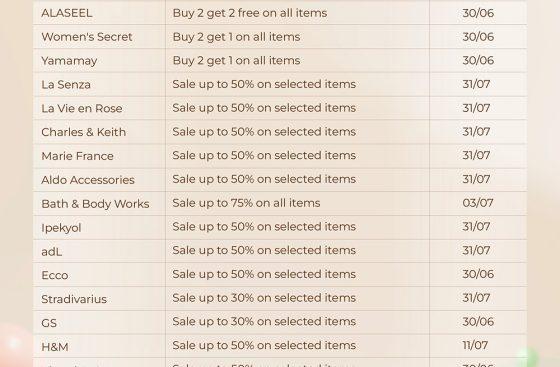Select La Senza in the table
560x367 pixels.
pos(66,85)
